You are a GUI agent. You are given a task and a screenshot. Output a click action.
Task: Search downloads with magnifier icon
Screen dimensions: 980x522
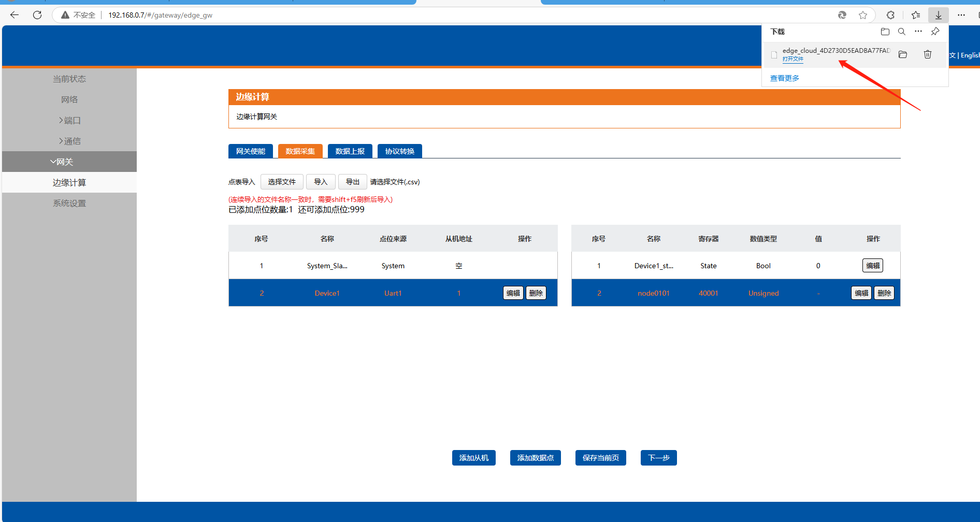[902, 32]
